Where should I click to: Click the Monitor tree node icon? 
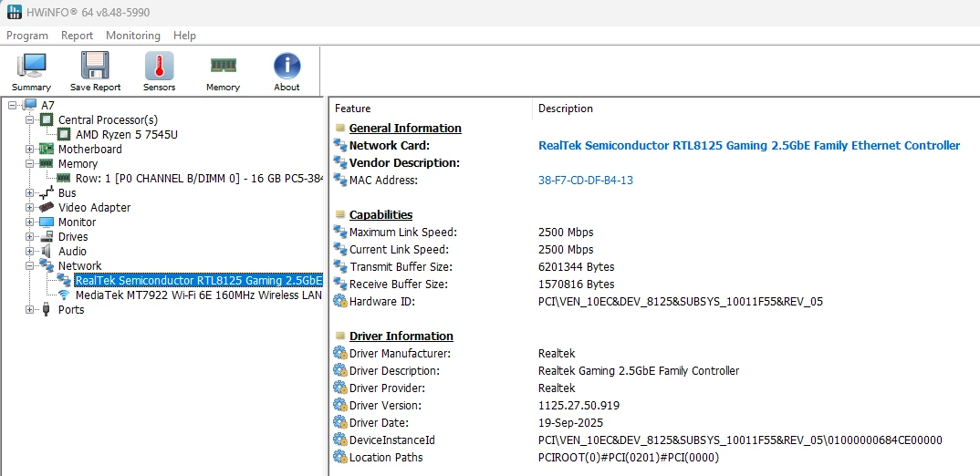click(x=47, y=222)
